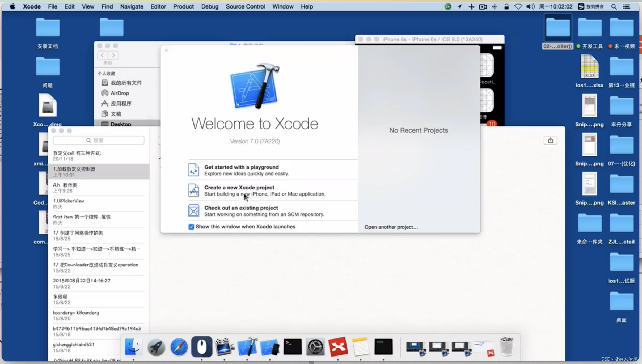Choose Get started with a playground
Viewport: 642px width, 364px height.
click(x=273, y=170)
